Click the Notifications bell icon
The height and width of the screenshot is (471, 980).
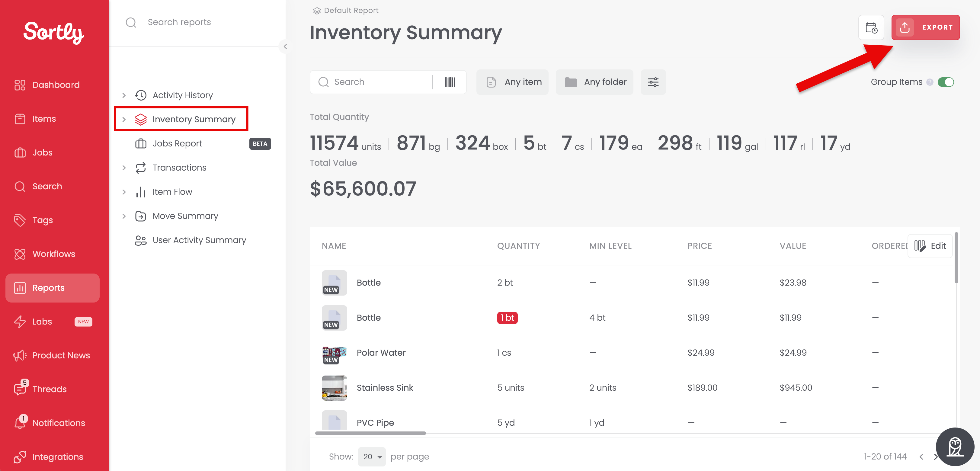(20, 422)
